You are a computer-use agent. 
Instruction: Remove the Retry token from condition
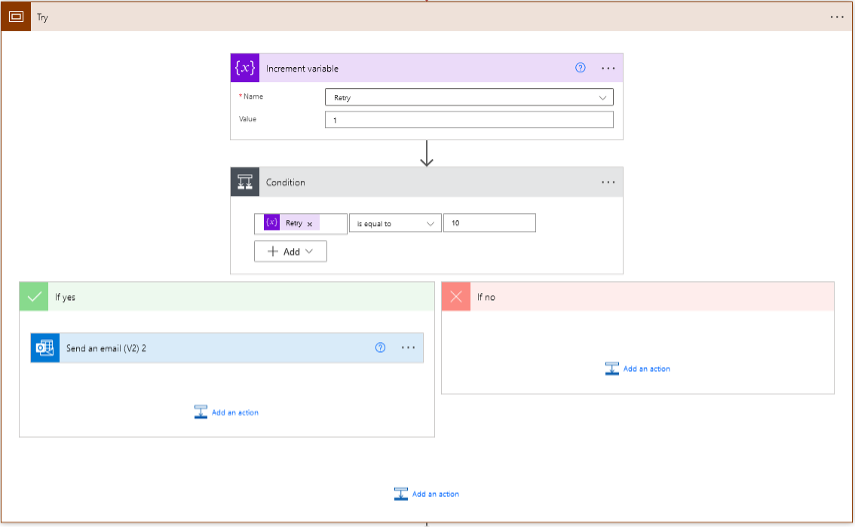(x=310, y=224)
